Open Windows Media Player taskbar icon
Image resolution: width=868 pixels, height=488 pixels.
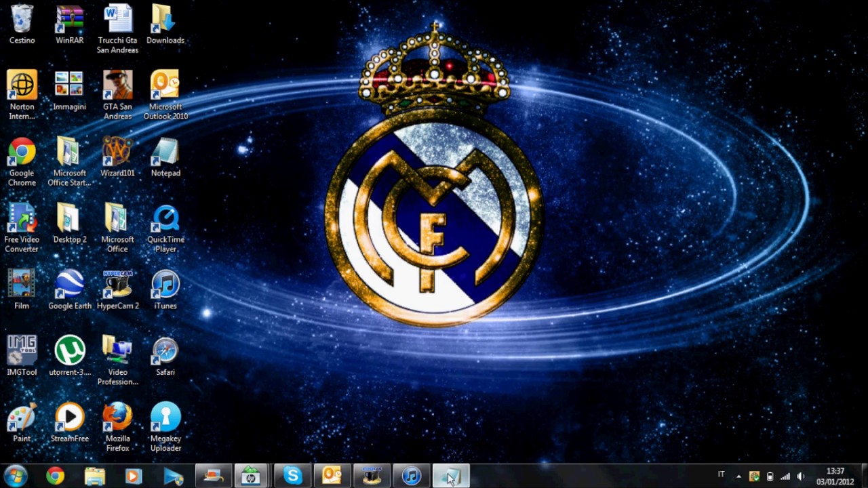(134, 476)
